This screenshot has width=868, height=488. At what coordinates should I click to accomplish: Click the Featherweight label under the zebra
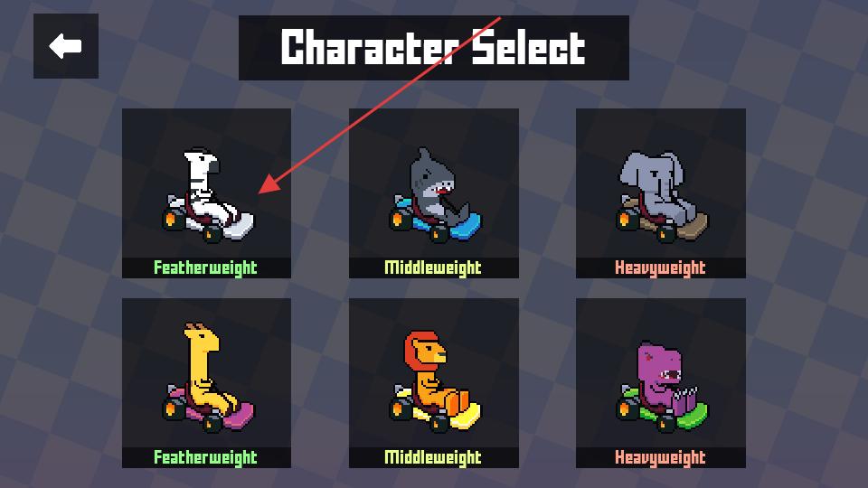205,268
